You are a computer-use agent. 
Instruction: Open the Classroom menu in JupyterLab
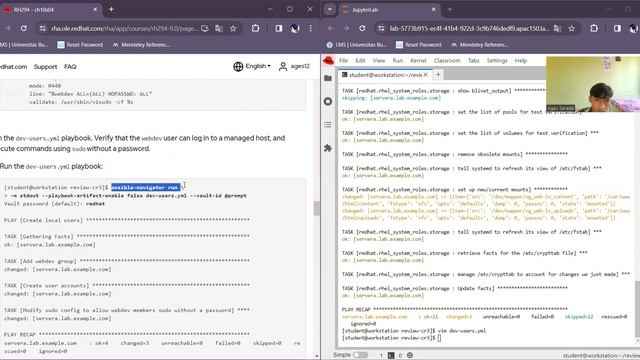[x=447, y=60]
